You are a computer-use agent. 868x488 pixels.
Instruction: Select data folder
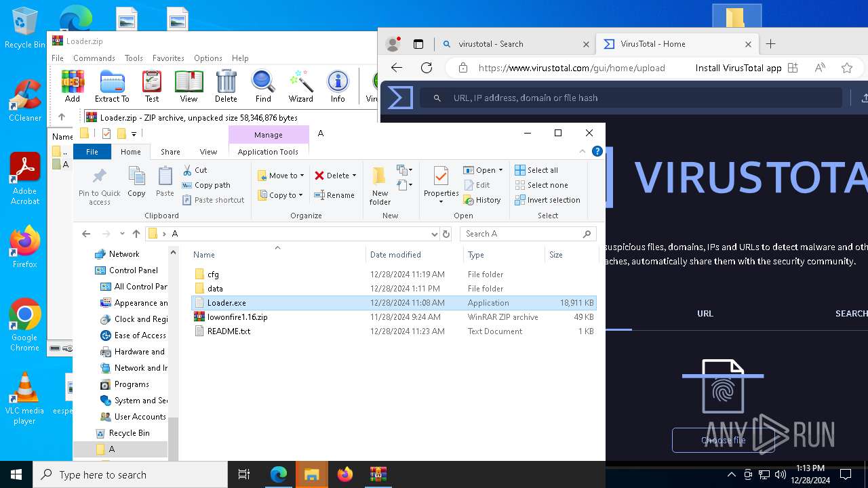394,289
